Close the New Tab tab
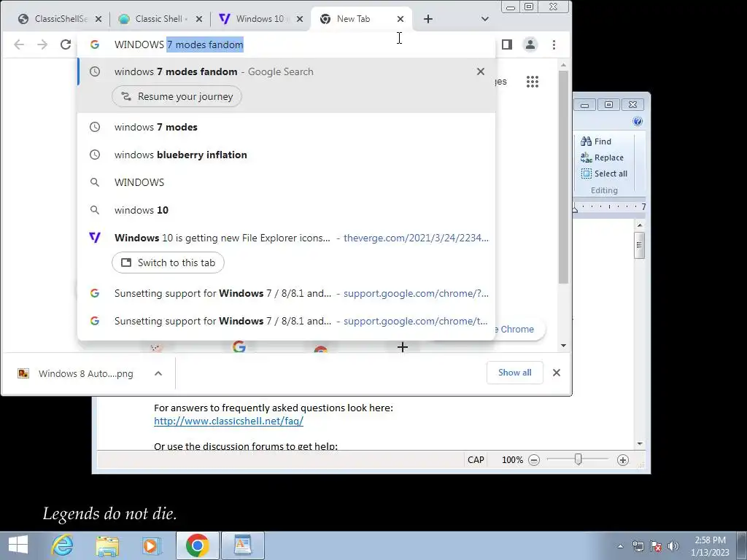747x560 pixels. point(400,19)
